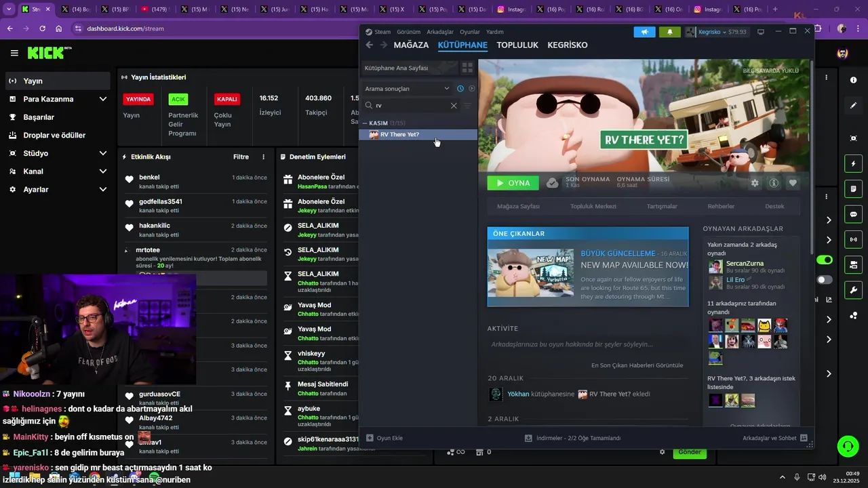868x488 pixels.
Task: Open Kick profile avatar menu
Action: tap(842, 54)
